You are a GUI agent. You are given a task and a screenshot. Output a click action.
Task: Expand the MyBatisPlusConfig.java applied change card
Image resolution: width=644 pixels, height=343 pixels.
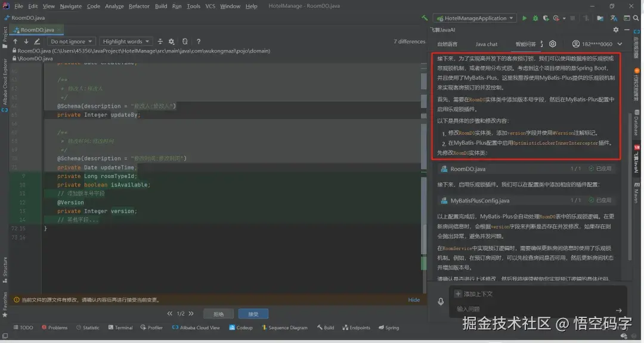coord(527,200)
